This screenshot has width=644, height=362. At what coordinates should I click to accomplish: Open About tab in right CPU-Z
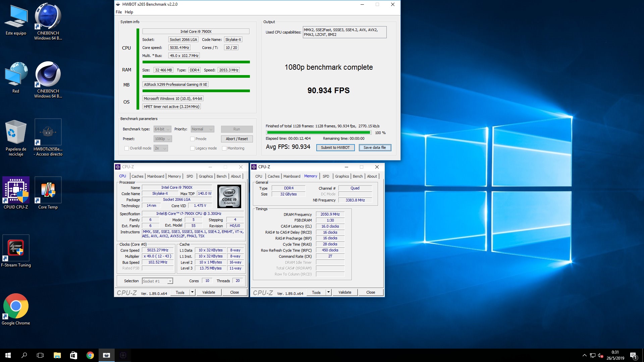click(372, 176)
